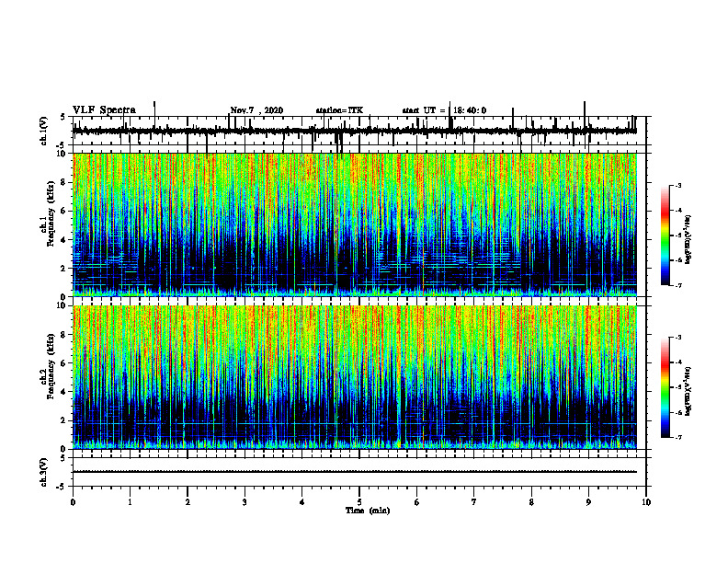Click time axis tick label '0'
Image resolution: width=728 pixels, height=563 pixels.
point(73,502)
